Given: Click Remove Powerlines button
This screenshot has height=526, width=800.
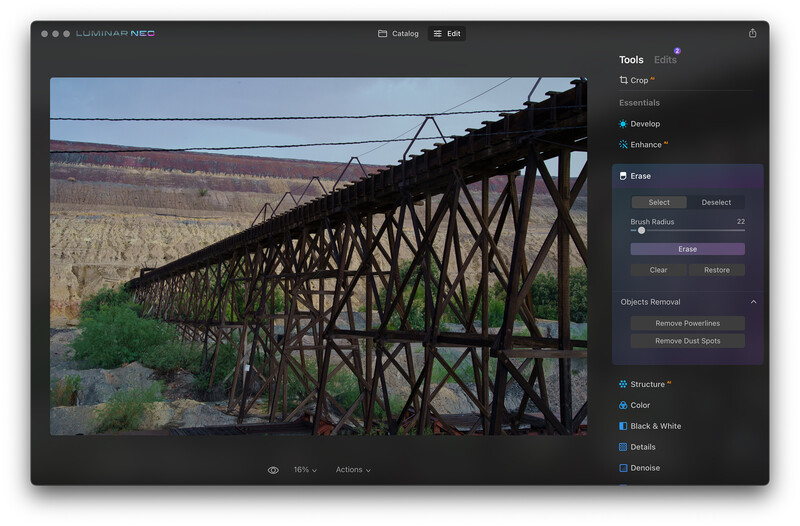Looking at the screenshot, I should (x=687, y=323).
